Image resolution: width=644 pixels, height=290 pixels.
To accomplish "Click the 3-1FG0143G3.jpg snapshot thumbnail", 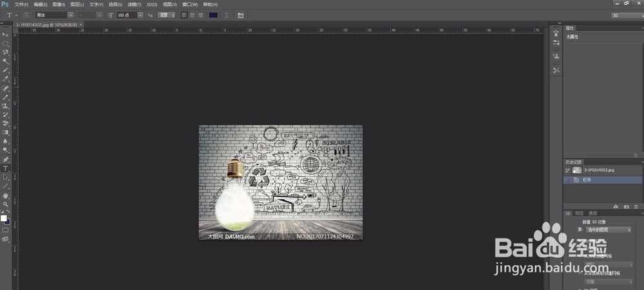I will (577, 170).
